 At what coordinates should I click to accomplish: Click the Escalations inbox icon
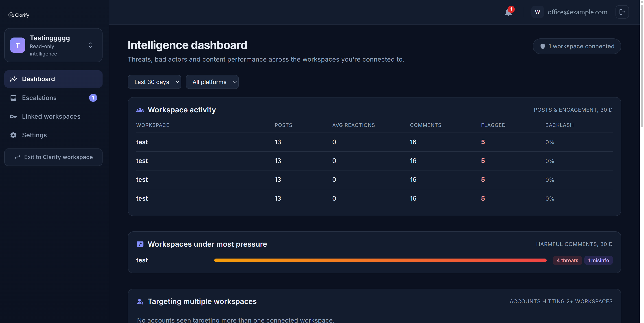click(x=13, y=98)
